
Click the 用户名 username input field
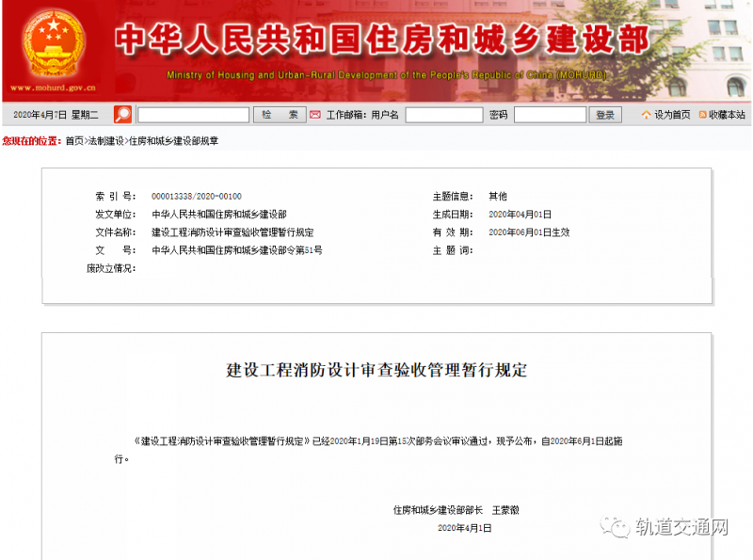[x=443, y=115]
